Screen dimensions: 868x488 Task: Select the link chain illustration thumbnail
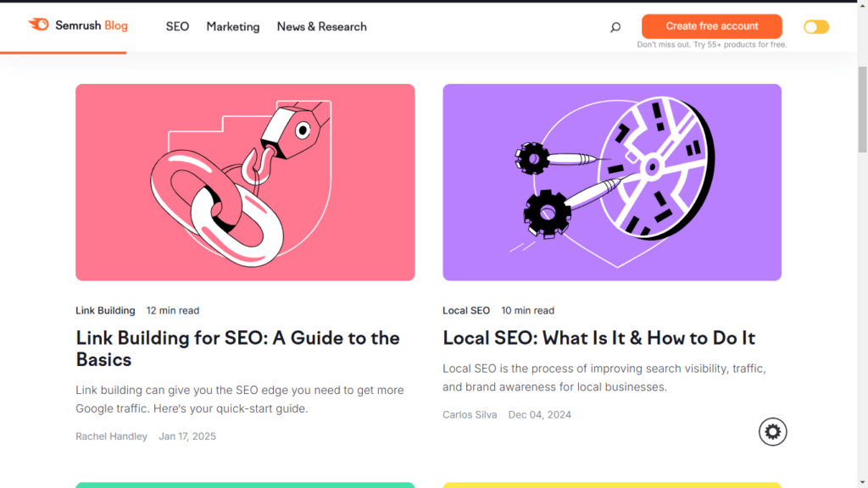click(245, 182)
